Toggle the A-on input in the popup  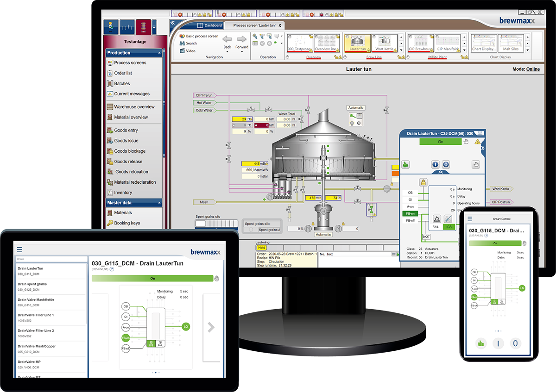[410, 206]
